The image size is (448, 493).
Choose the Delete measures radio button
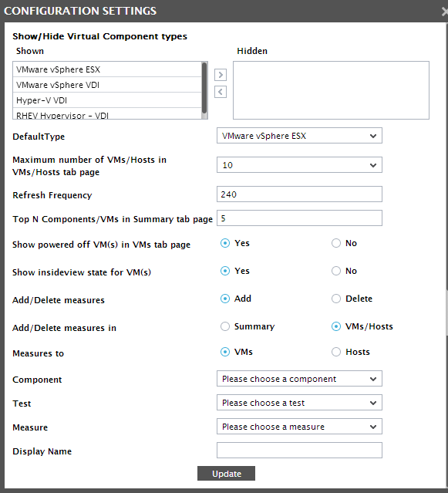[336, 299]
